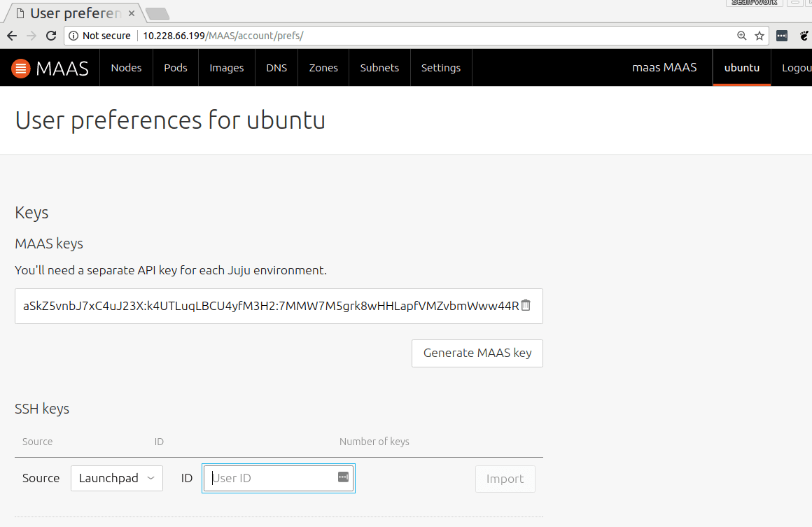This screenshot has width=812, height=527.
Task: Click the Not secure info icon
Action: tap(75, 35)
